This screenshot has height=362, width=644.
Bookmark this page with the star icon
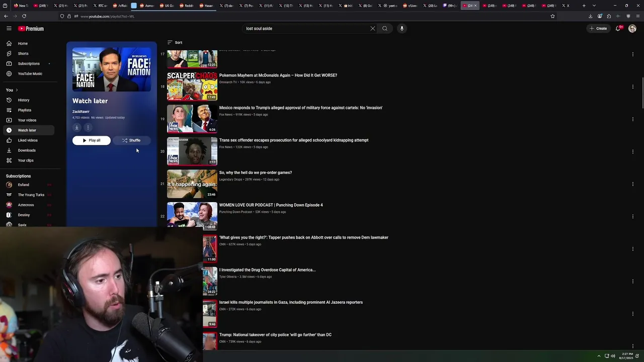tap(552, 16)
